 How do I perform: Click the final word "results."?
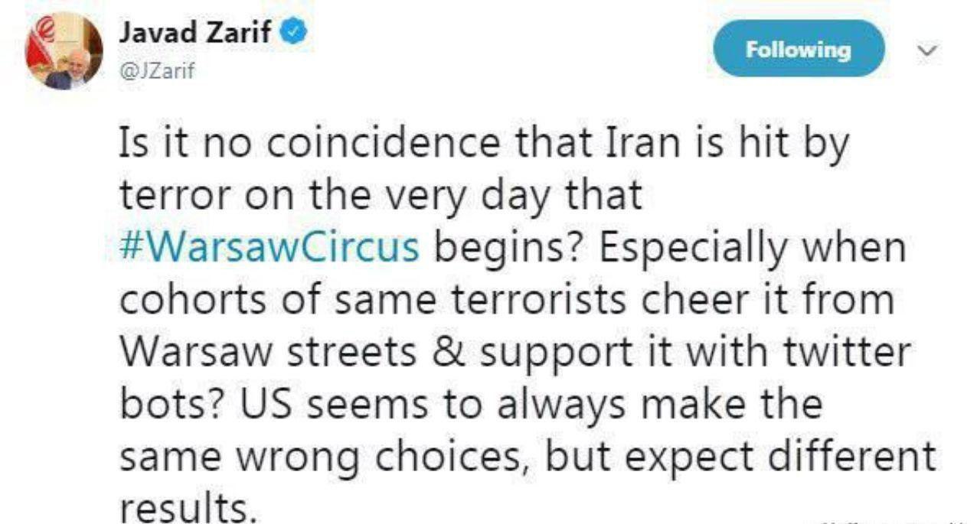point(186,506)
